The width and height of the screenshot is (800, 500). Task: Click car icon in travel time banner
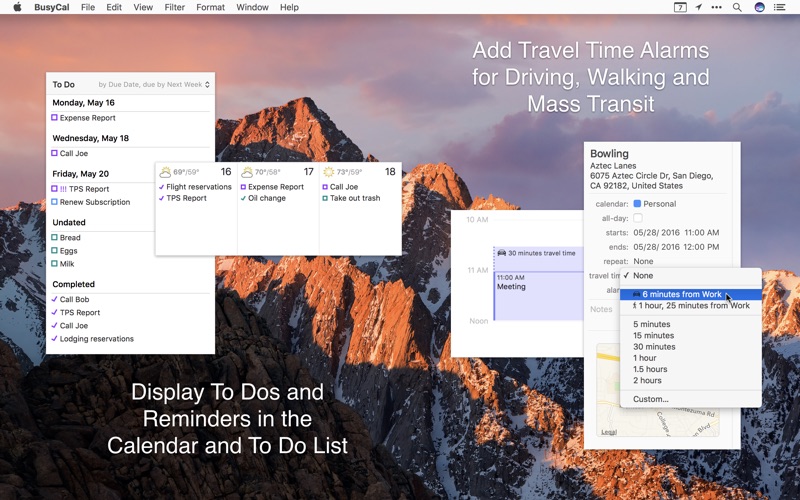point(502,253)
